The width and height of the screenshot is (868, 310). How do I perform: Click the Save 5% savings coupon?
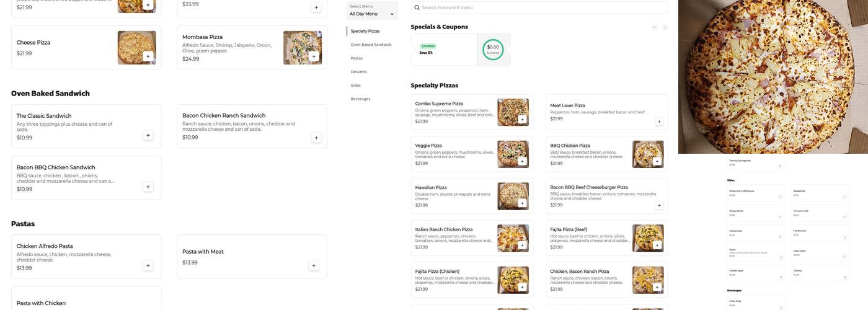(x=444, y=50)
